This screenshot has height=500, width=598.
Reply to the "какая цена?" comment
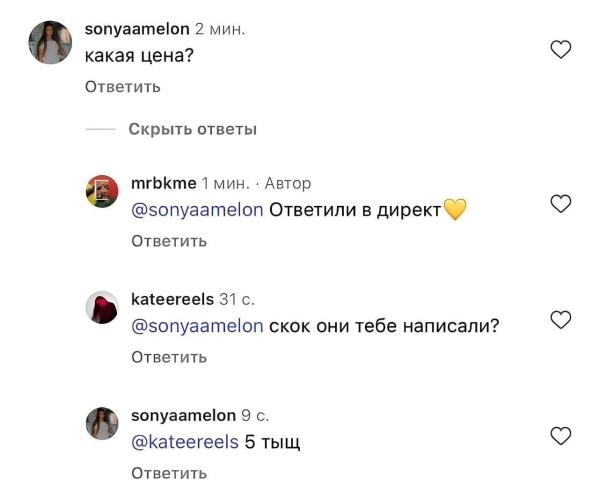(x=122, y=87)
